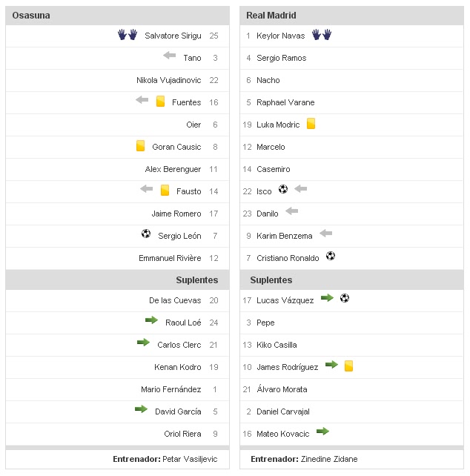
Task: Click green arrow next to Mateo Kovacic
Action: tap(322, 432)
